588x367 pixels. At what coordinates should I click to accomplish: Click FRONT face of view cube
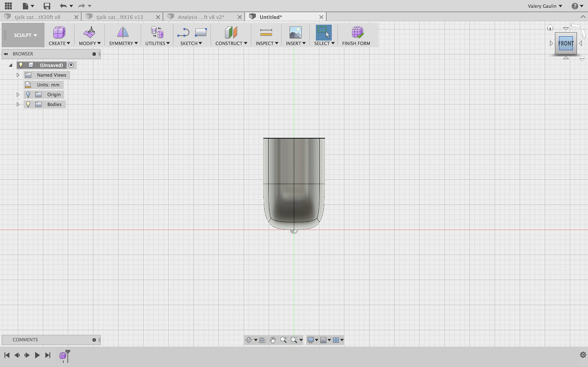tap(566, 43)
